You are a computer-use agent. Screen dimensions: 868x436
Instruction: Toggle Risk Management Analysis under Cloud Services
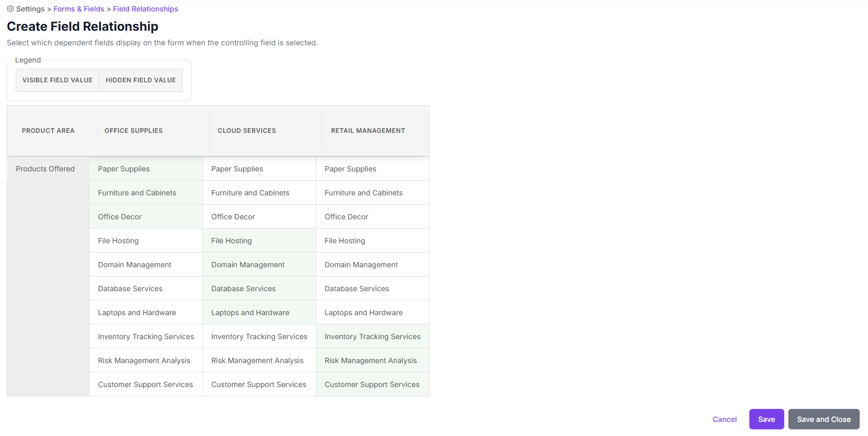(x=259, y=360)
